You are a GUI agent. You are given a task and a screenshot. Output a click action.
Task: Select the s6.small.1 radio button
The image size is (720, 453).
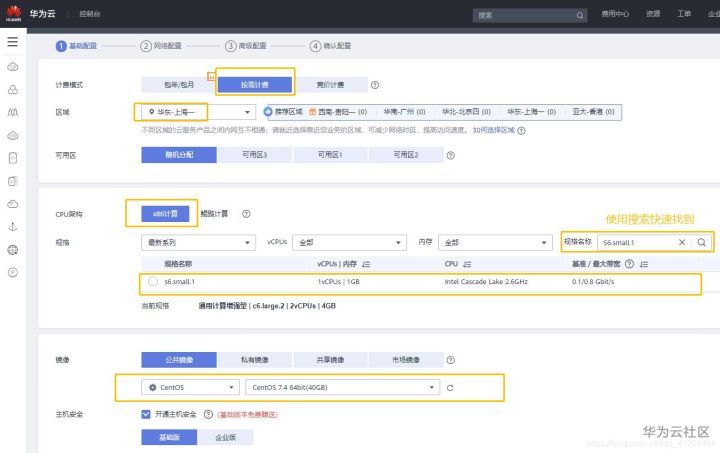[153, 281]
